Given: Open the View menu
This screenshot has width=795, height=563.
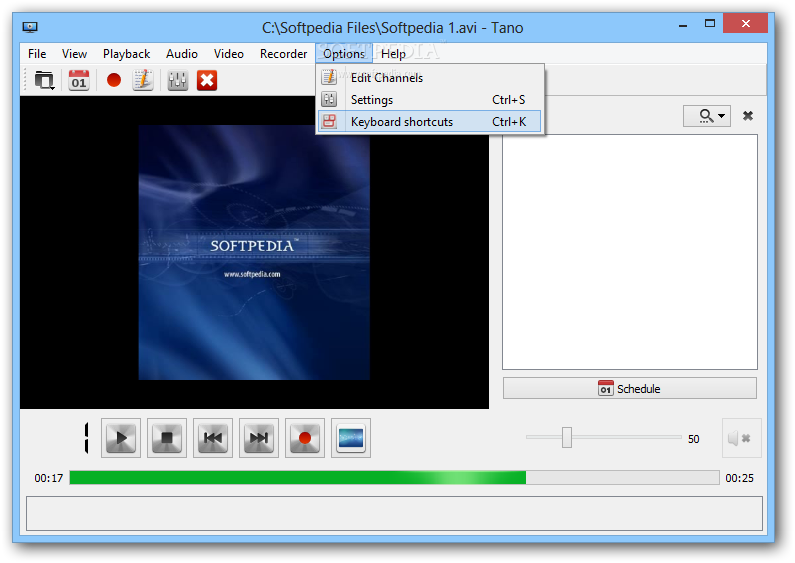Looking at the screenshot, I should coord(74,54).
